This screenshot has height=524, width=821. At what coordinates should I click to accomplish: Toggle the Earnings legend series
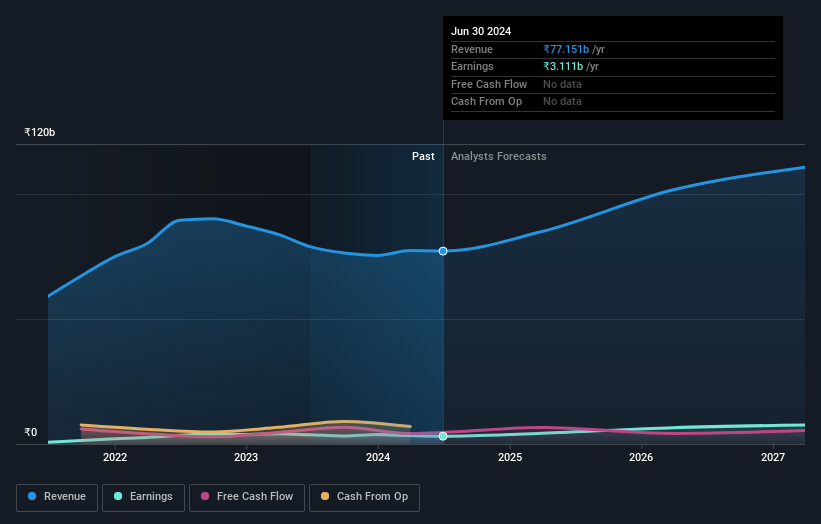[x=143, y=497]
